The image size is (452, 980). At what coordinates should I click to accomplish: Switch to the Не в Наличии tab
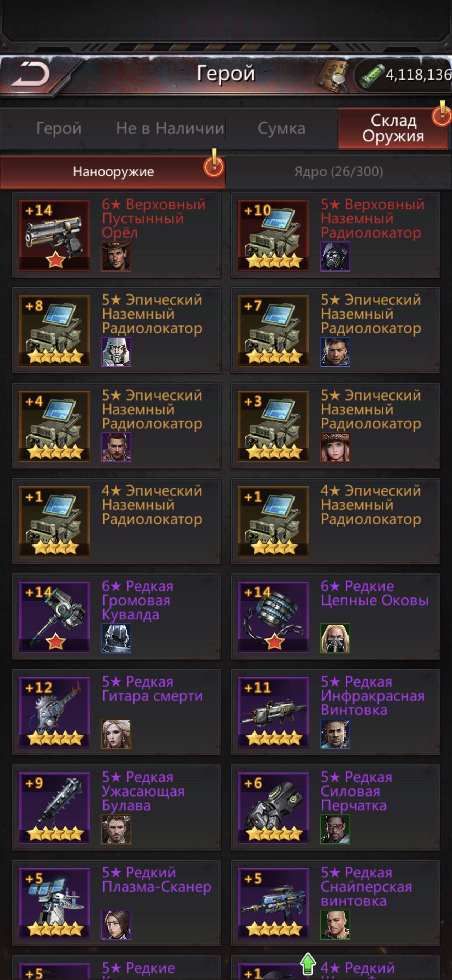tap(170, 128)
